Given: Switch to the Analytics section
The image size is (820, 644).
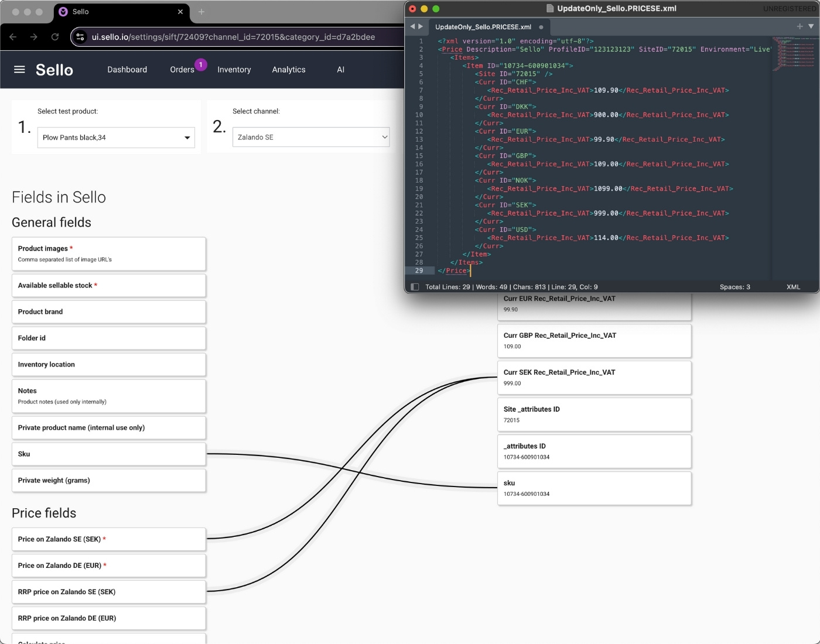Looking at the screenshot, I should pyautogui.click(x=288, y=69).
